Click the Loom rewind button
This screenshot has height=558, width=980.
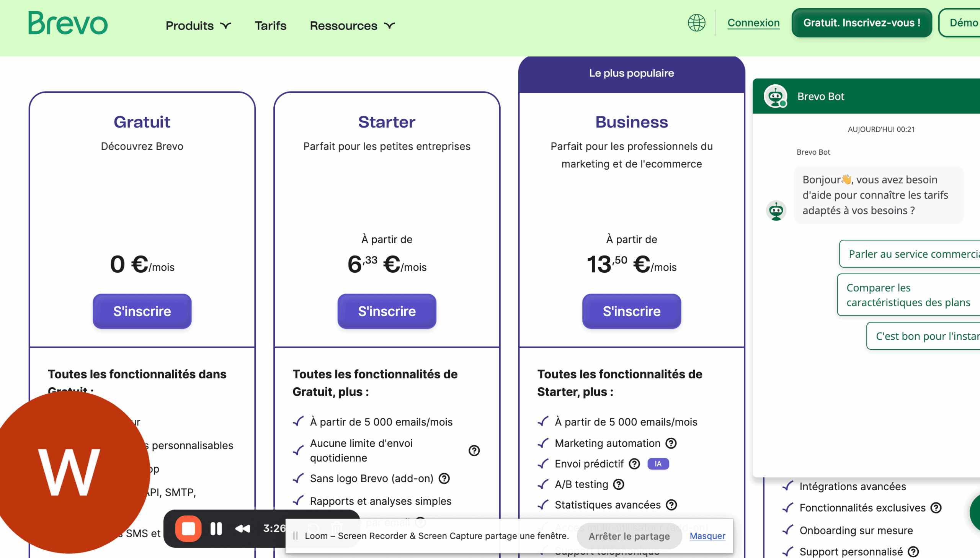click(x=242, y=529)
